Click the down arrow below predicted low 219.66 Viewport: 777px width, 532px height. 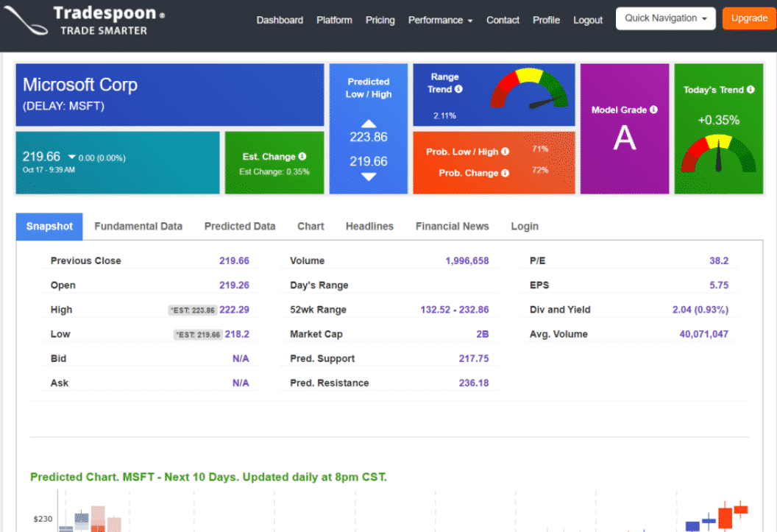point(368,177)
